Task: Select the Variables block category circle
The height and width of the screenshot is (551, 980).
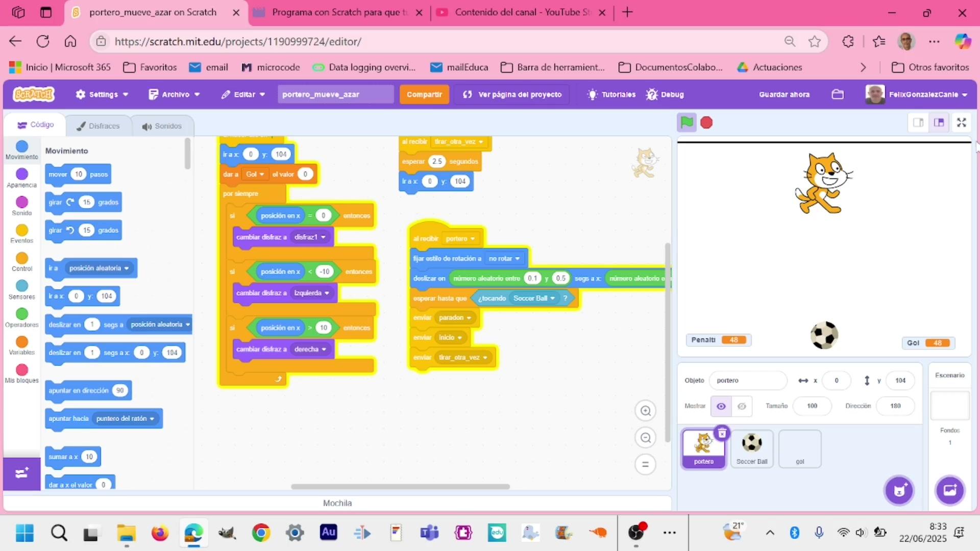Action: coord(22,342)
